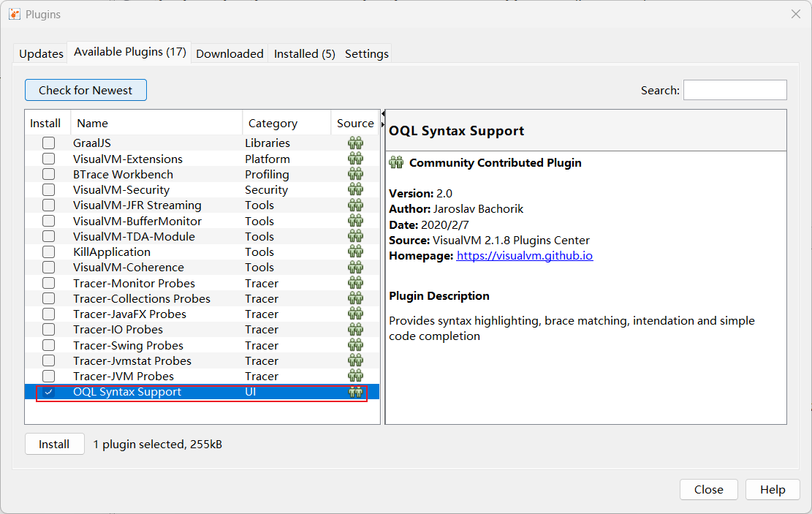Collapse the details pane using the splitter's right arrow
Screen dimensions: 812x514
(x=383, y=124)
